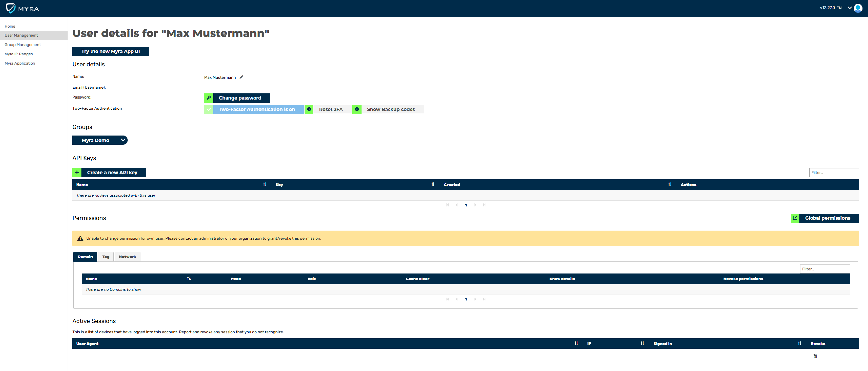Click 'There are no keys associated with this user'
The width and height of the screenshot is (868, 371).
[x=116, y=195]
